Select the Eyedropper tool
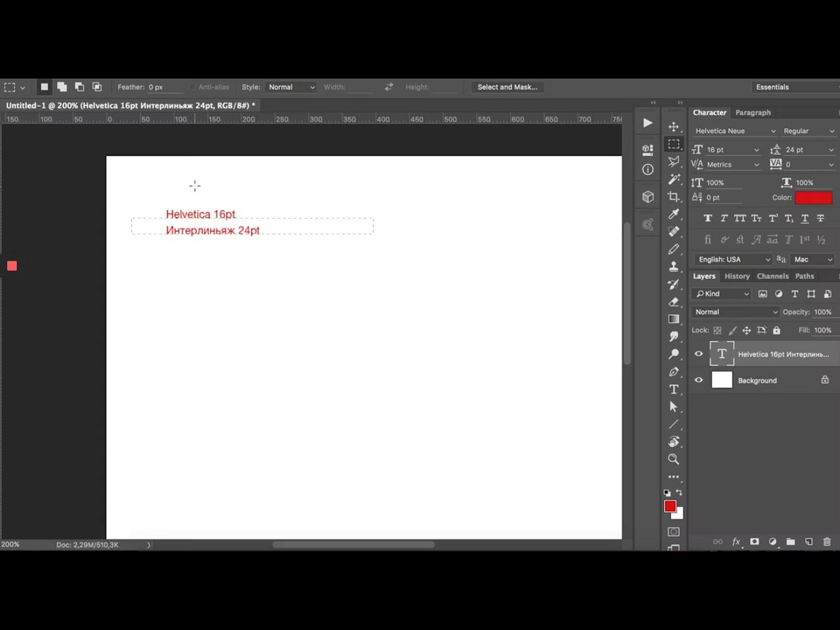840x630 pixels. click(x=673, y=214)
